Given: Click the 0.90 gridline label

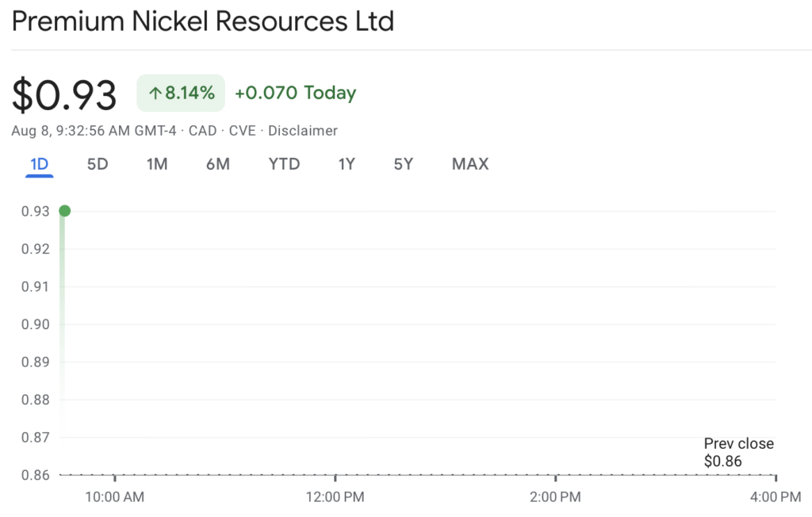Looking at the screenshot, I should point(35,324).
